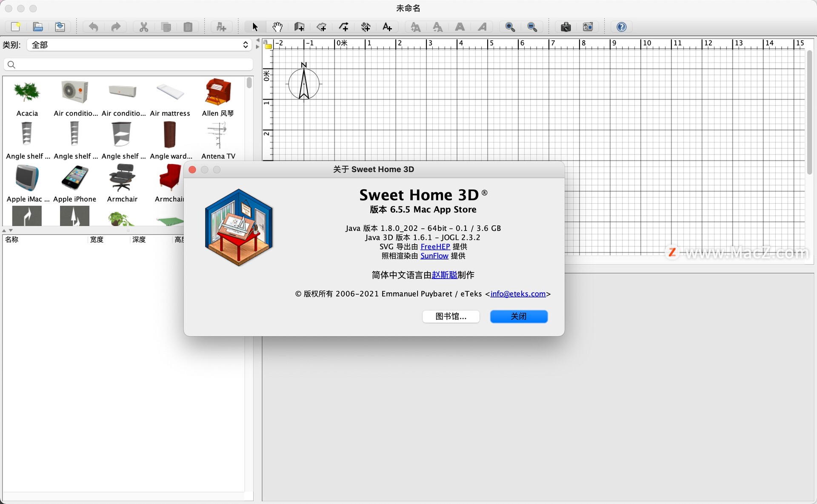Select the Angle wardrobe catalog item

171,140
